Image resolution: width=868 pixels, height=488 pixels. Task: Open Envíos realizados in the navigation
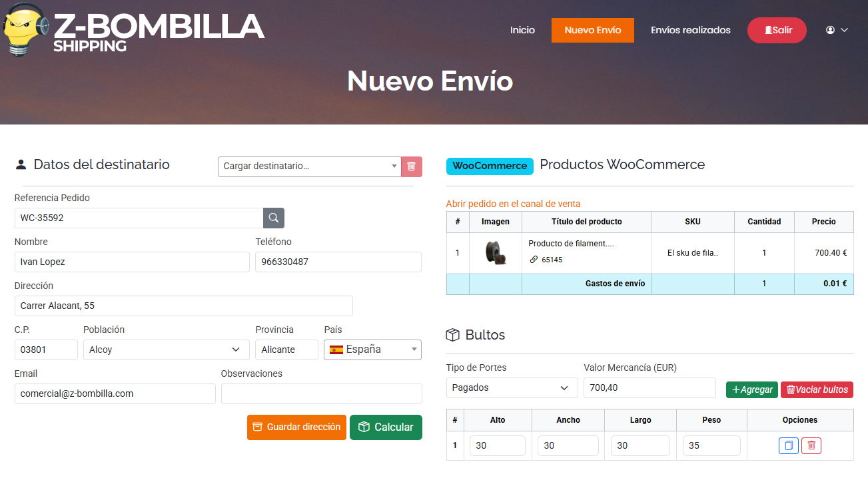[690, 30]
